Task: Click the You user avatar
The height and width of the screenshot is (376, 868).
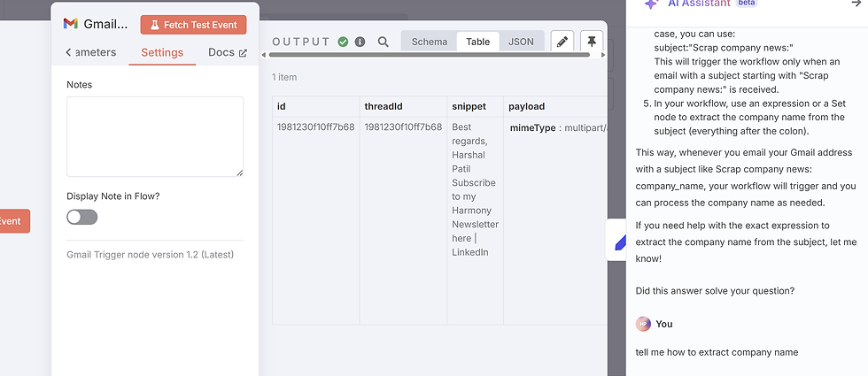Action: point(643,324)
